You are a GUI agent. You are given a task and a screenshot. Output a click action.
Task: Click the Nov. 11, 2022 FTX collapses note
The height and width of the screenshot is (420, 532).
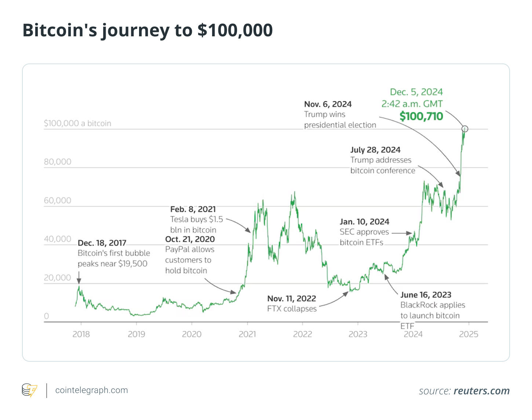click(x=292, y=304)
